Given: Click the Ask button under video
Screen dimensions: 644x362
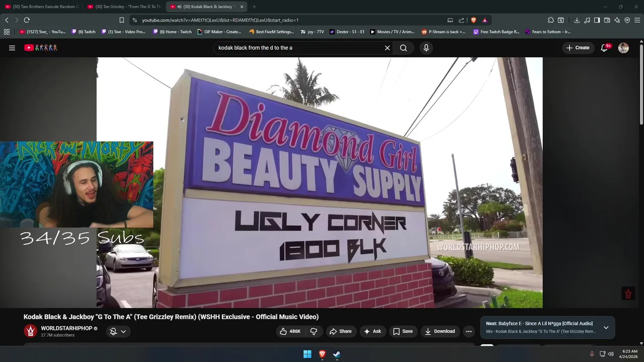Looking at the screenshot, I should point(372,331).
